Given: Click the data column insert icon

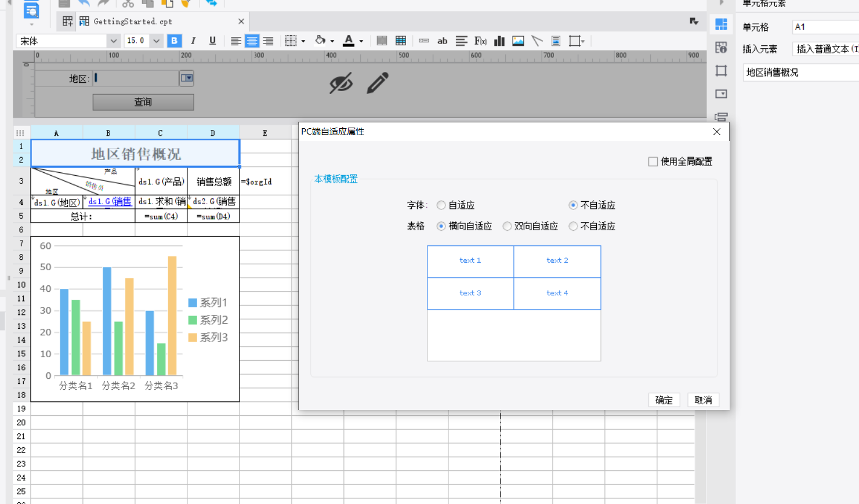Looking at the screenshot, I should (424, 41).
